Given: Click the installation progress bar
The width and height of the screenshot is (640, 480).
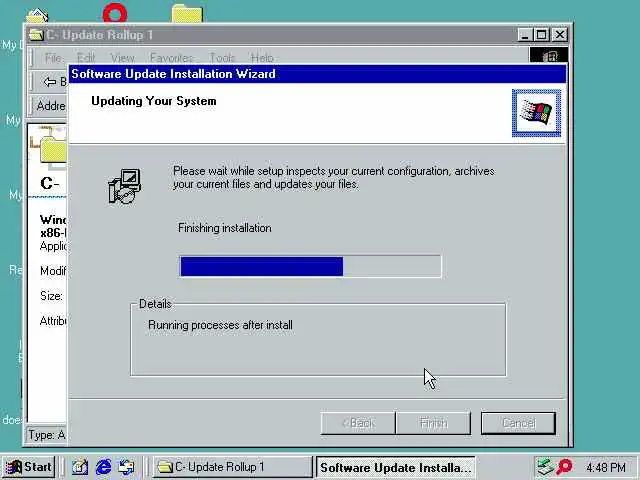Looking at the screenshot, I should coord(310,267).
